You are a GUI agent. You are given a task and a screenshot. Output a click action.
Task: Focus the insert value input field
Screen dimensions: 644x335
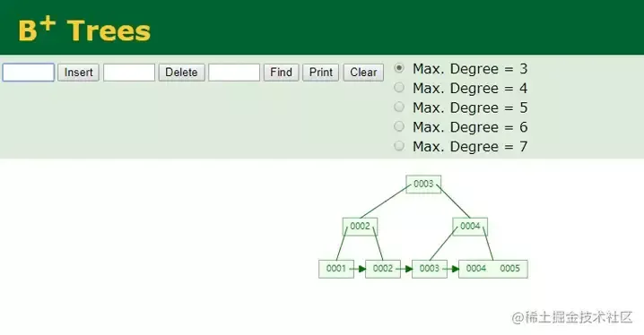(29, 73)
